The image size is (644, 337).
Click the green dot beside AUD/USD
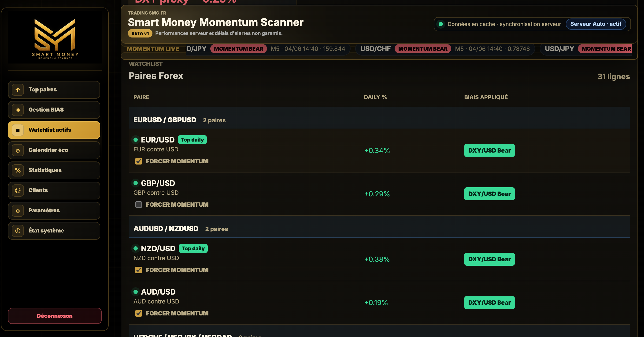(x=136, y=292)
